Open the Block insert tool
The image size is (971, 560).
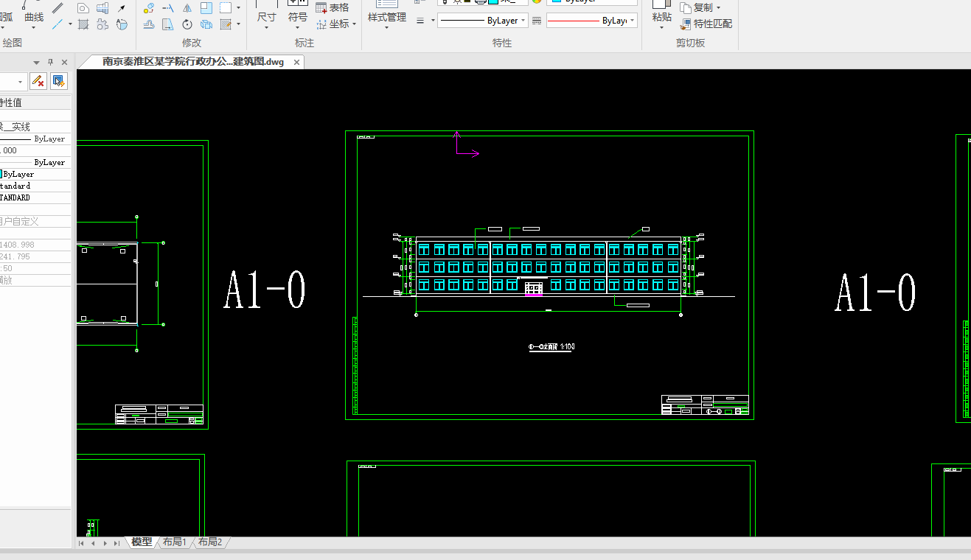pos(102,8)
